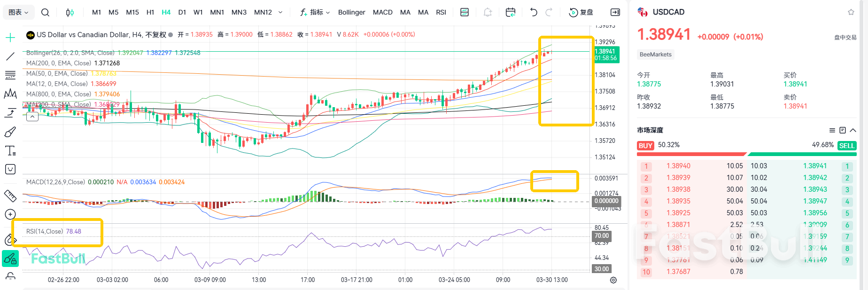This screenshot has width=868, height=290.
Task: Start 复盘 replay mode
Action: (581, 12)
